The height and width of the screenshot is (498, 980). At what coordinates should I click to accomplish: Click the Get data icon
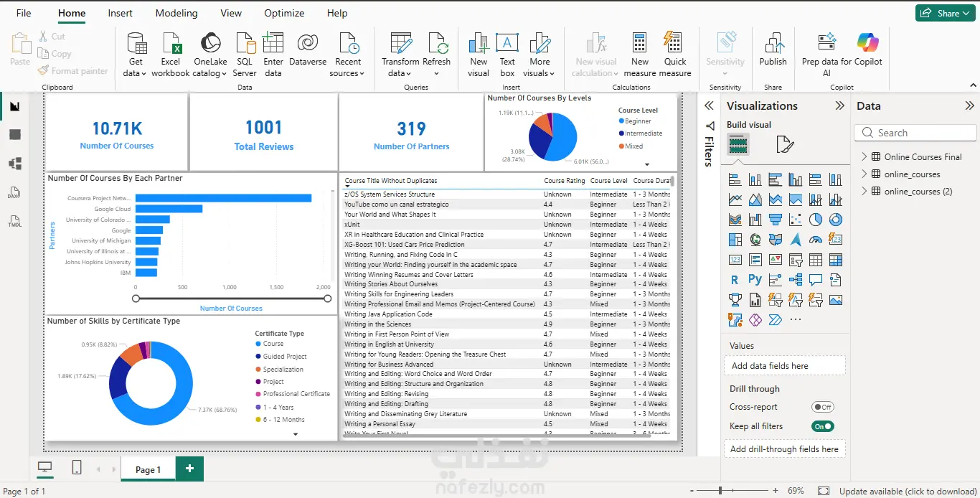(136, 44)
